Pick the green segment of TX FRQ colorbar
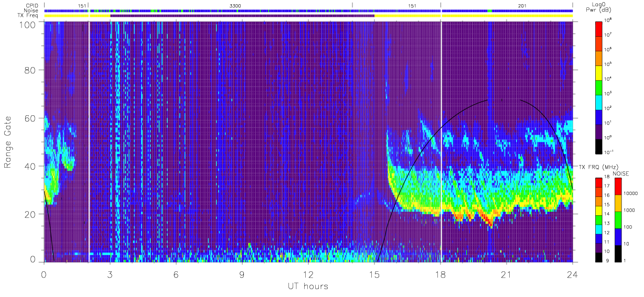The height and width of the screenshot is (297, 644). click(599, 220)
